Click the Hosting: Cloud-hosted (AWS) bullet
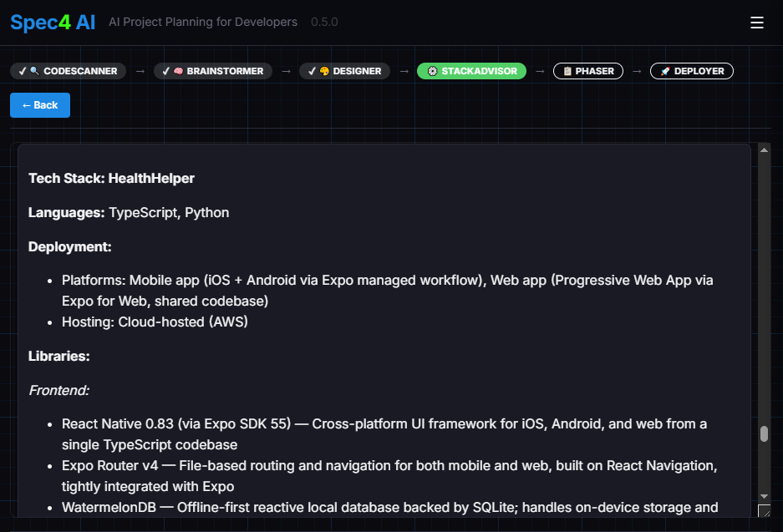The height and width of the screenshot is (532, 783). click(x=155, y=322)
